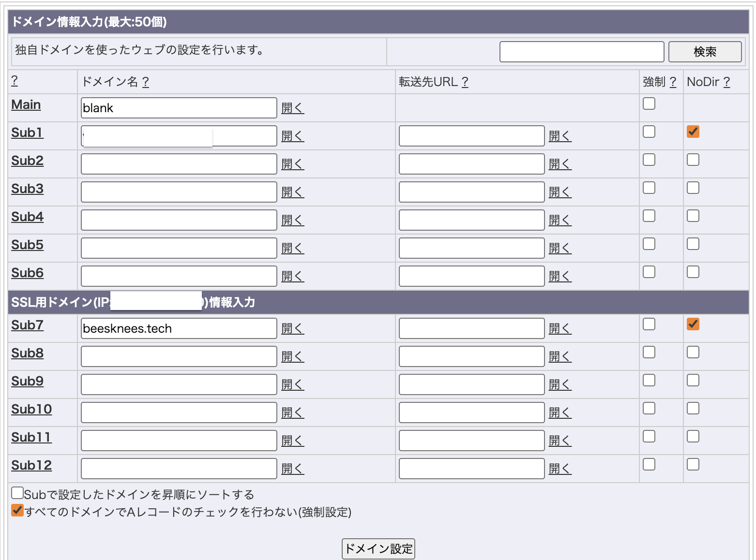
Task: Click the 検索 search button
Action: [705, 51]
